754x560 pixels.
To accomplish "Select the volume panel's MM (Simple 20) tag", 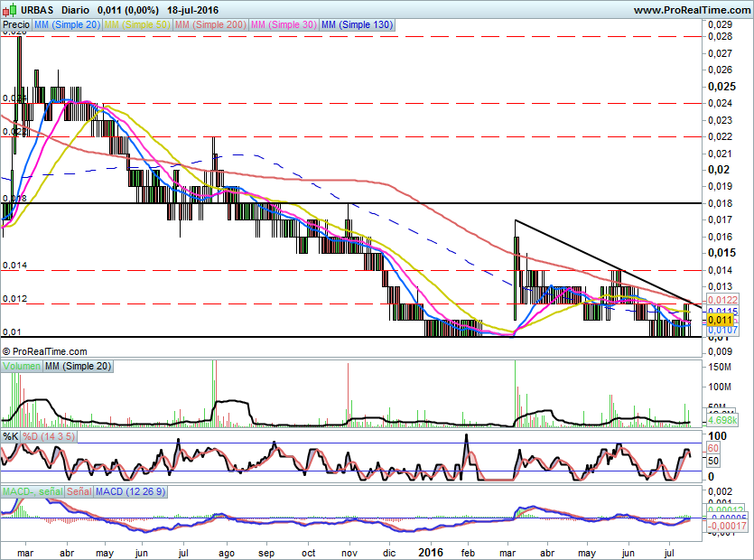I will tap(79, 366).
